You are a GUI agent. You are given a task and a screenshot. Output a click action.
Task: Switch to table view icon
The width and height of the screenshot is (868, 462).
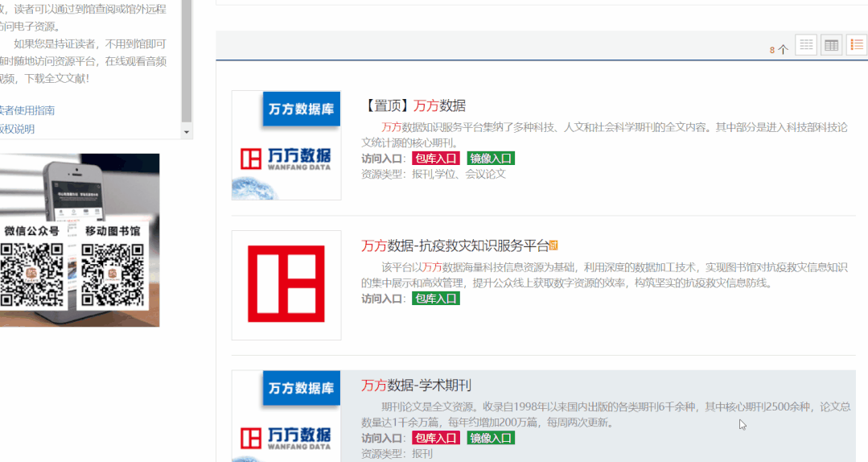click(x=832, y=45)
